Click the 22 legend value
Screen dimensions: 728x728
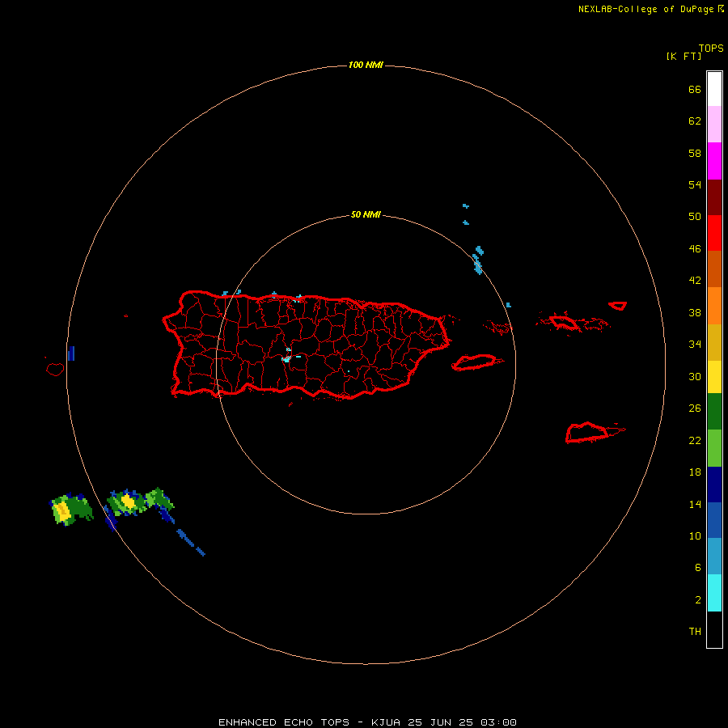coord(695,441)
